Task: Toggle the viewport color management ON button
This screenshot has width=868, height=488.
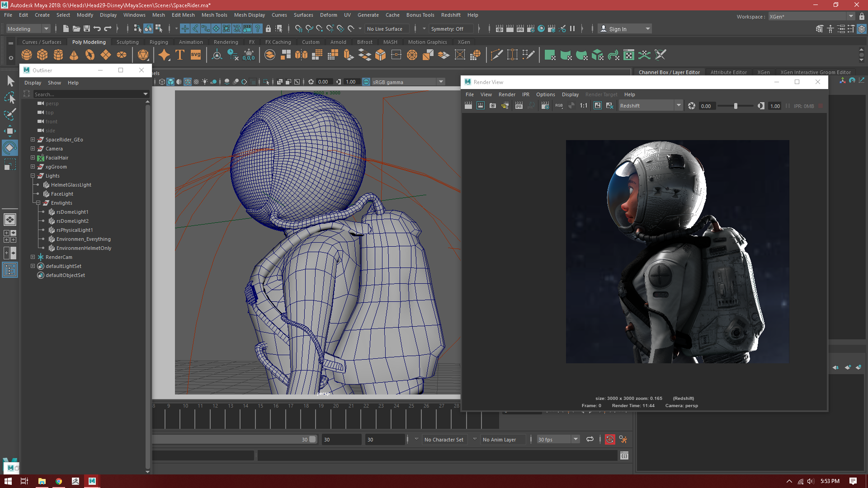Action: pyautogui.click(x=366, y=82)
